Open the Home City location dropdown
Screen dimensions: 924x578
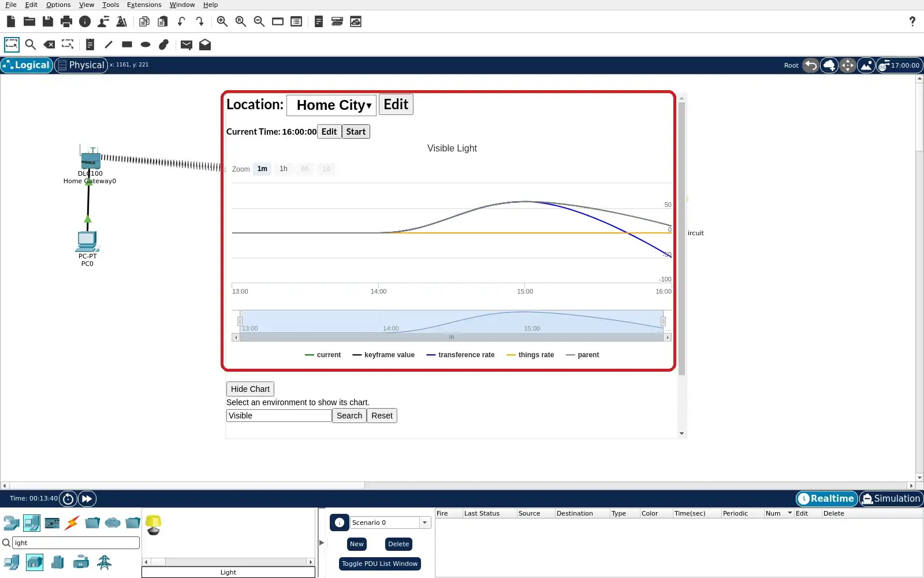tap(331, 105)
